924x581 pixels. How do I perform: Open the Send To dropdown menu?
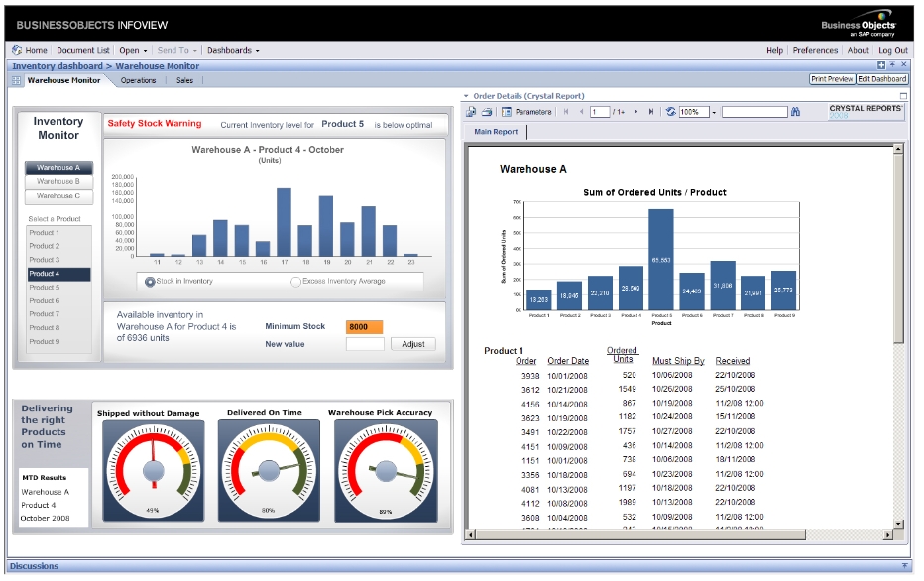pos(176,51)
